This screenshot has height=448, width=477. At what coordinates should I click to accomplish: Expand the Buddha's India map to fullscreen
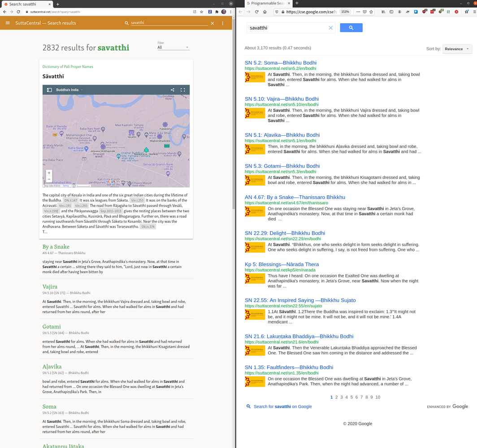coord(183,90)
